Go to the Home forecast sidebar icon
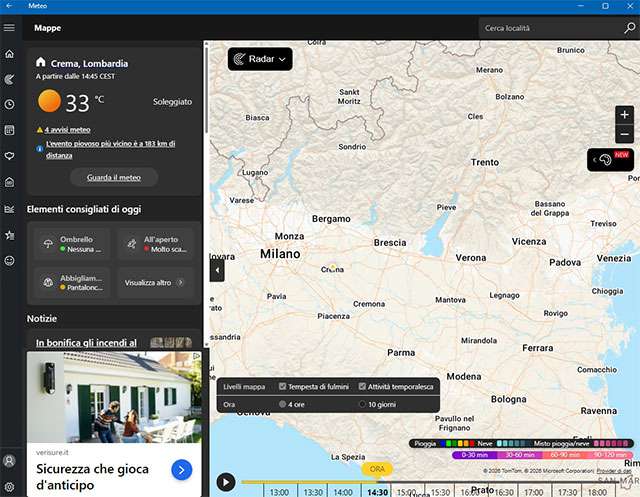The height and width of the screenshot is (497, 640). pyautogui.click(x=9, y=54)
